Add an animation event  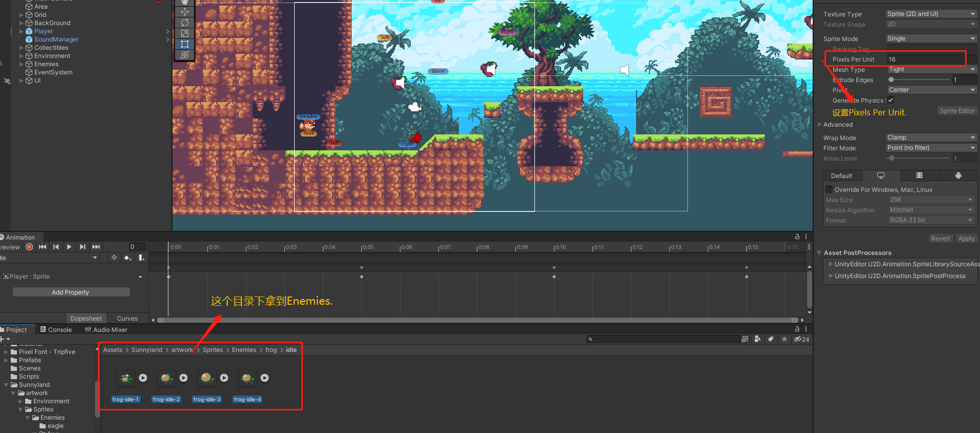(141, 258)
